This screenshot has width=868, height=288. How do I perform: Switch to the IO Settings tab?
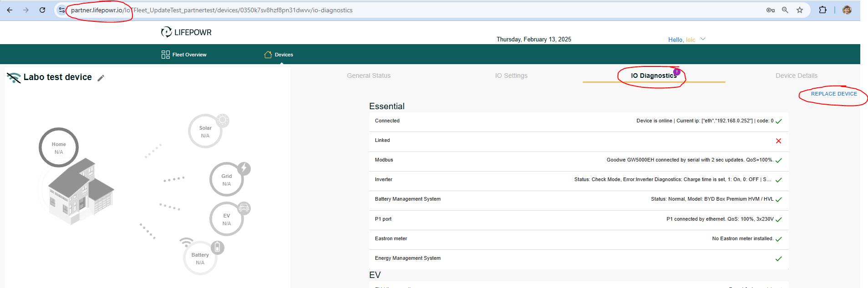point(511,76)
